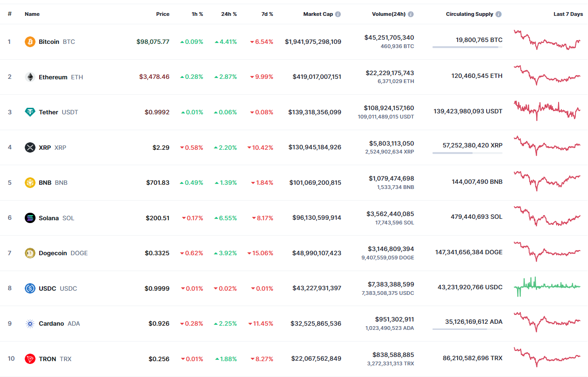Image resolution: width=588 pixels, height=377 pixels.
Task: Click Cardano's circulating supply progress bar
Action: (x=468, y=329)
